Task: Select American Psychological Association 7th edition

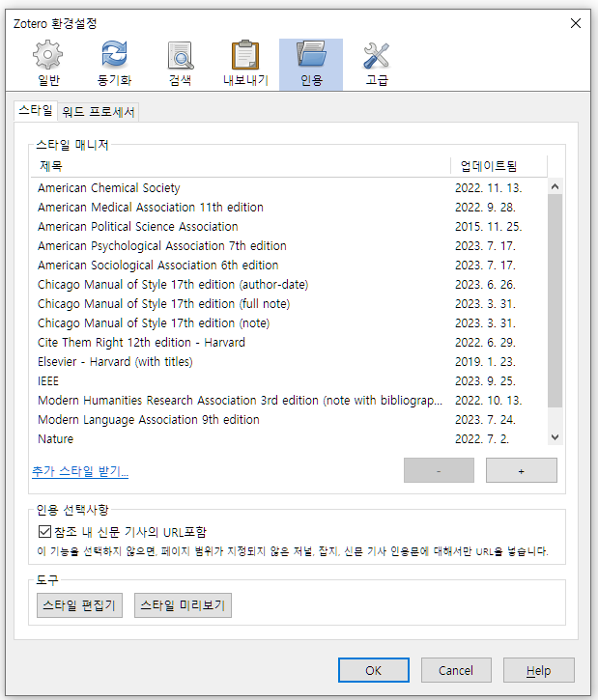Action: pyautogui.click(x=289, y=246)
